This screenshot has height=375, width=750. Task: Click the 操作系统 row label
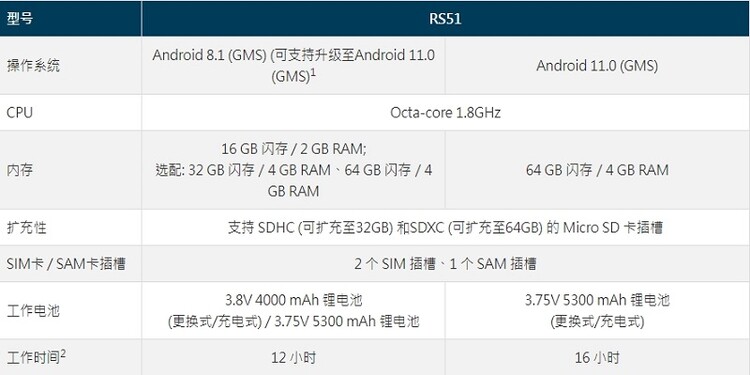pyautogui.click(x=33, y=66)
